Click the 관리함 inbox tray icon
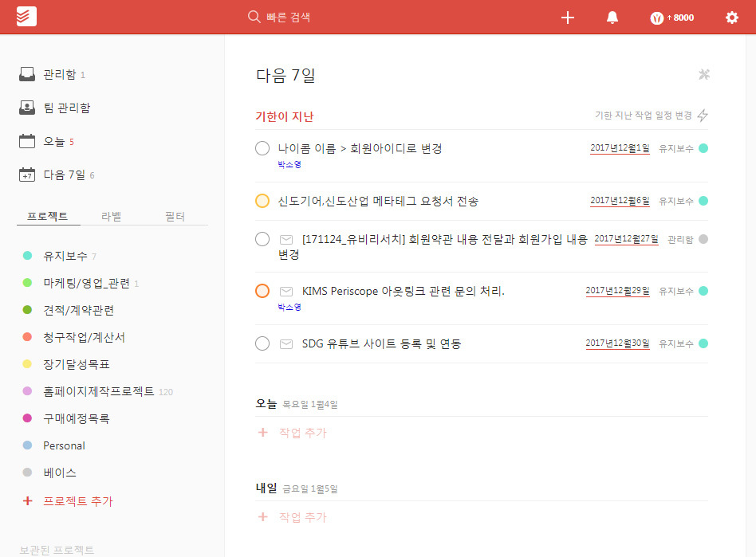The image size is (756, 557). pyautogui.click(x=27, y=74)
